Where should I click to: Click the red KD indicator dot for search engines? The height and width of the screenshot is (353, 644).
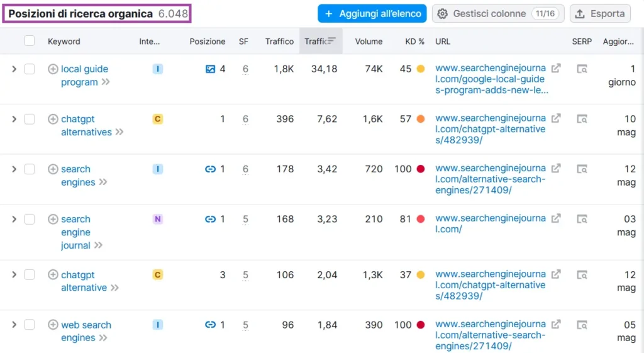pos(420,169)
